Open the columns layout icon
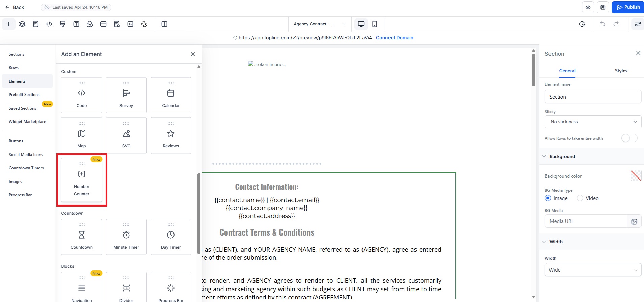Screen dimensions: 644x302 [x=164, y=24]
